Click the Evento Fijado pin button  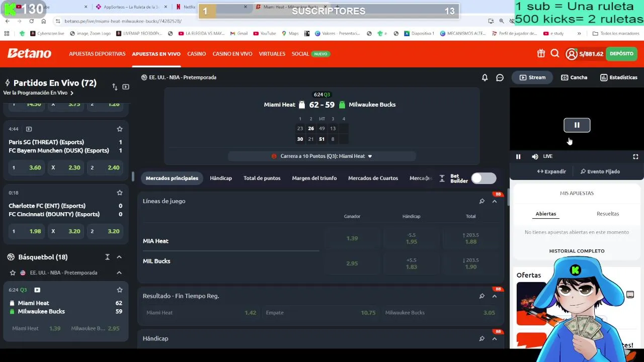(600, 171)
